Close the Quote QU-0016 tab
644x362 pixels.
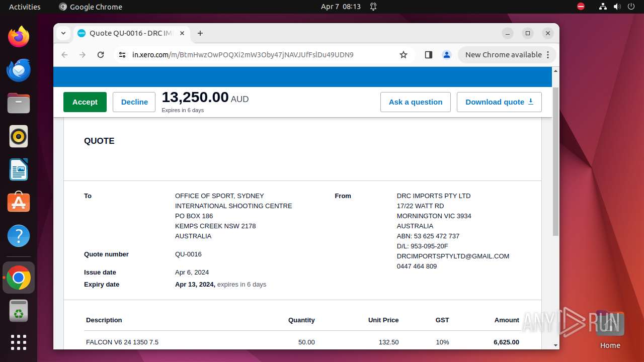click(182, 33)
